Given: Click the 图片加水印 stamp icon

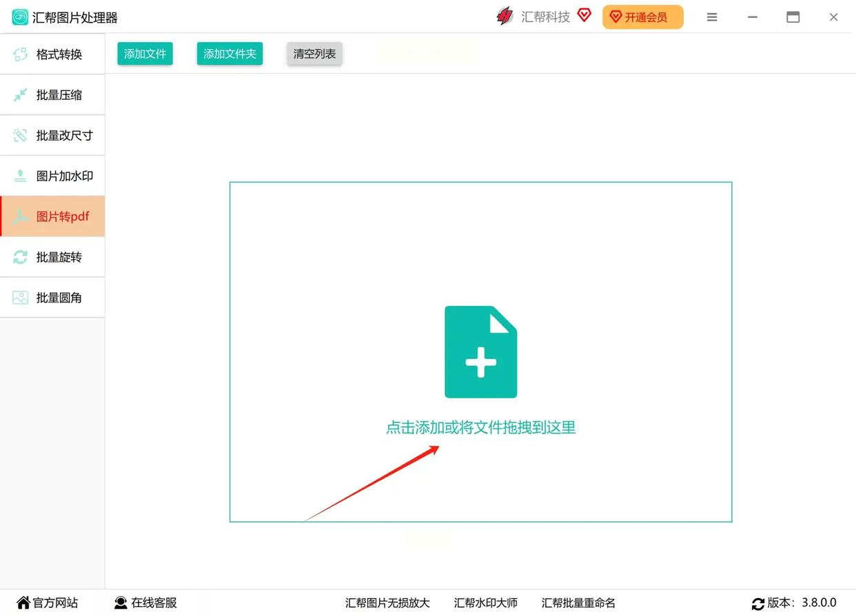Looking at the screenshot, I should (21, 176).
